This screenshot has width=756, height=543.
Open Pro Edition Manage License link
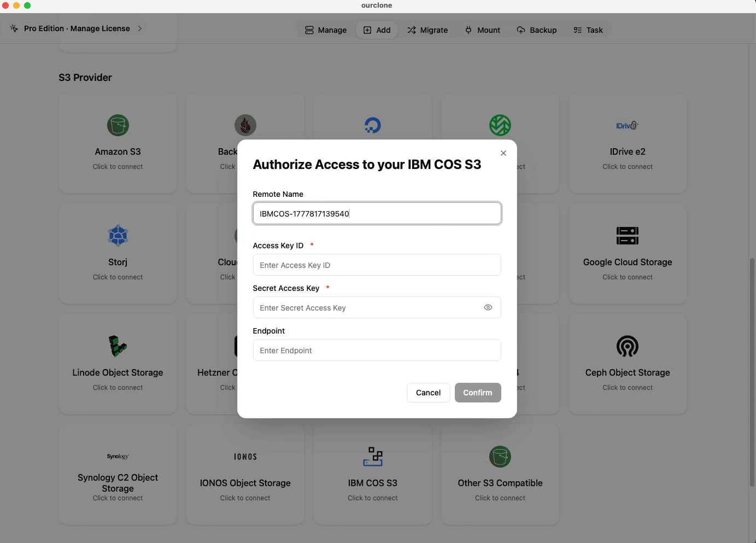pos(77,28)
